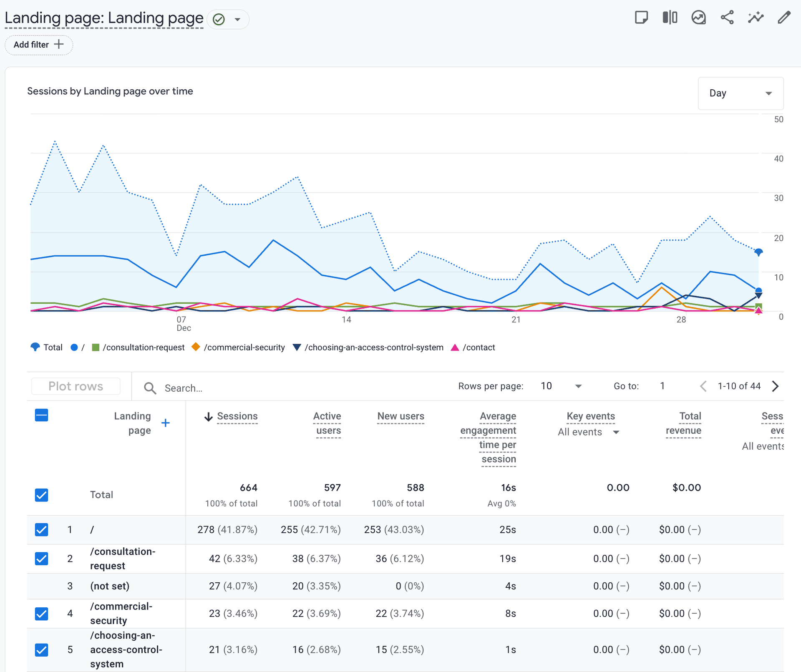
Task: Open the save report note icon
Action: click(x=641, y=18)
